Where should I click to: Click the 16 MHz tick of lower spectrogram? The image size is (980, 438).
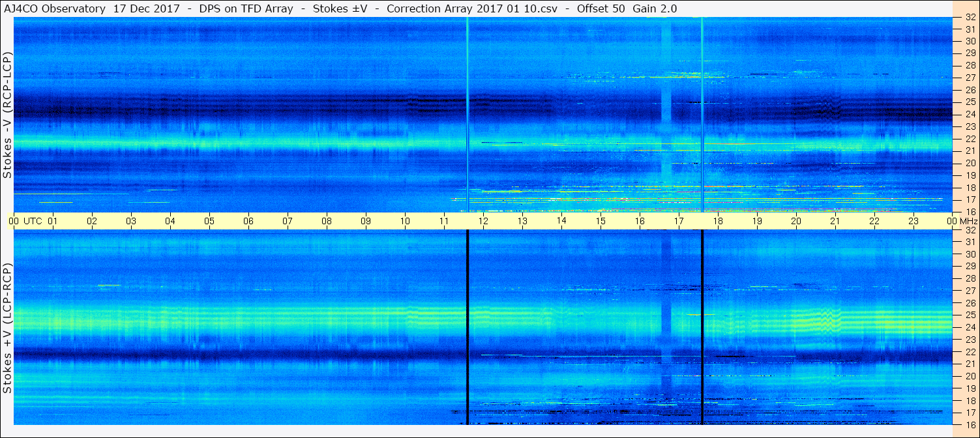970,424
